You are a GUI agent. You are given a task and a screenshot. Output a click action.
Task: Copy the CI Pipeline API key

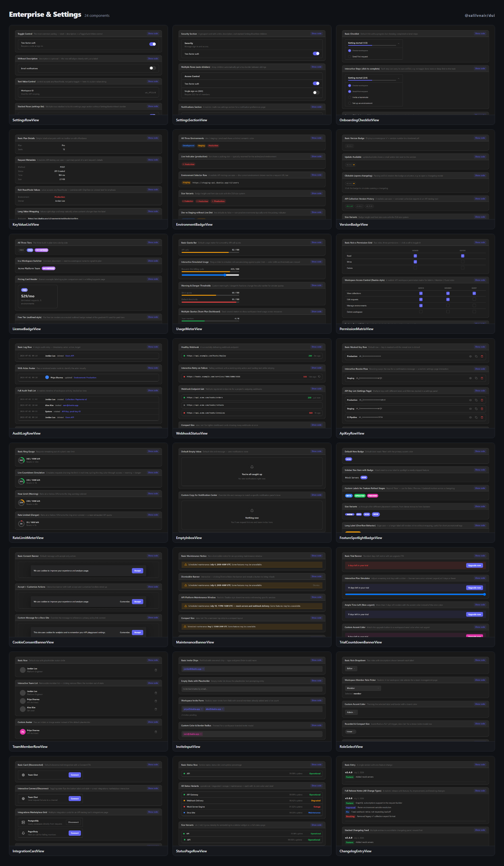(476, 417)
